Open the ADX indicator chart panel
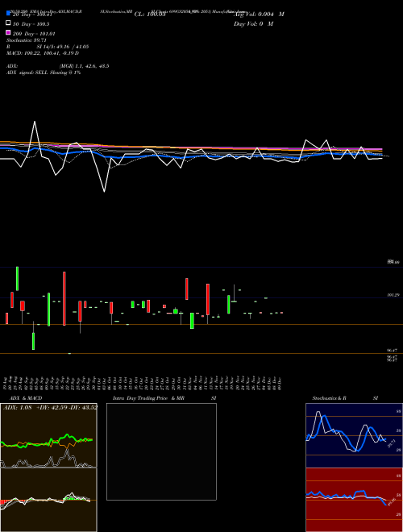The height and width of the screenshot is (532, 403). (x=48, y=435)
